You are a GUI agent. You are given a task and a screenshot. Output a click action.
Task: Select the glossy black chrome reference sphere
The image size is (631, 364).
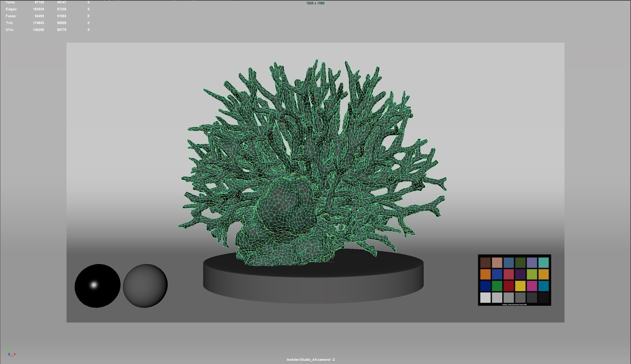pyautogui.click(x=97, y=286)
